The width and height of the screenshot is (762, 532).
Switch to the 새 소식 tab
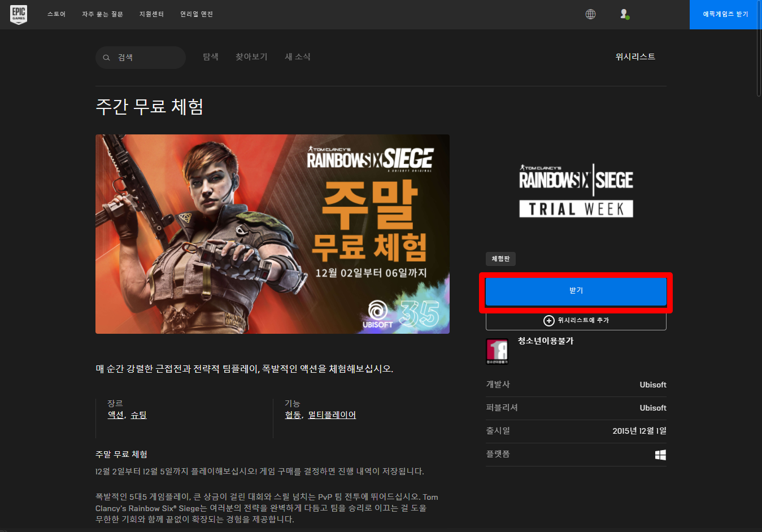click(298, 56)
